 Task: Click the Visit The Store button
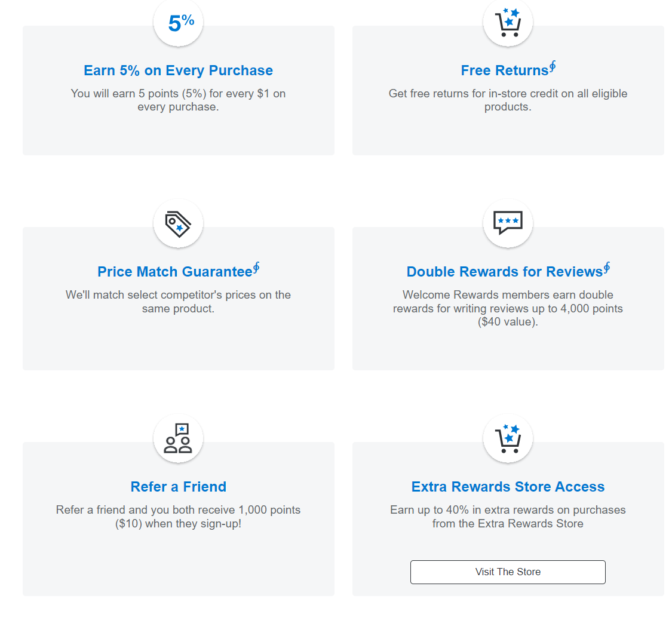[x=508, y=572]
